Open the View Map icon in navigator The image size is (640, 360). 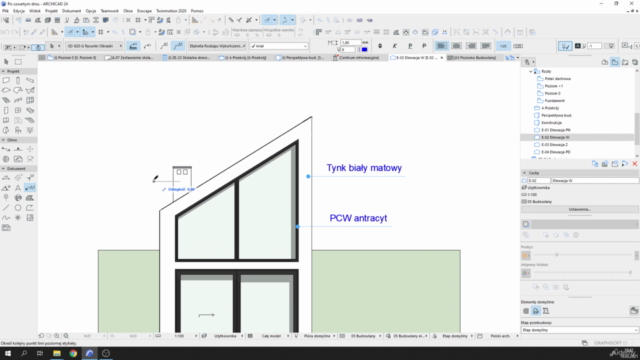615,62
